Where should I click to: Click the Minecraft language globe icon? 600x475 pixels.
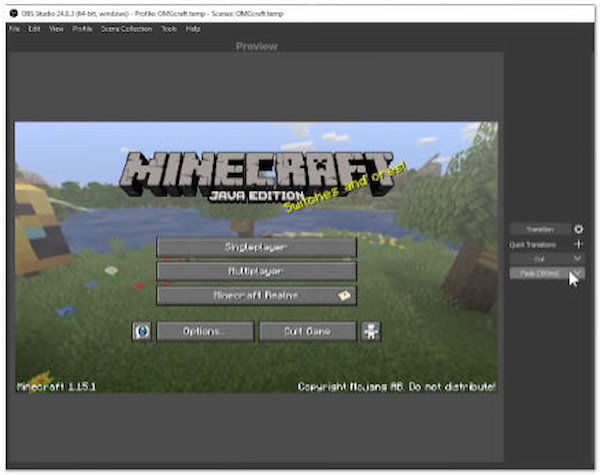click(142, 331)
